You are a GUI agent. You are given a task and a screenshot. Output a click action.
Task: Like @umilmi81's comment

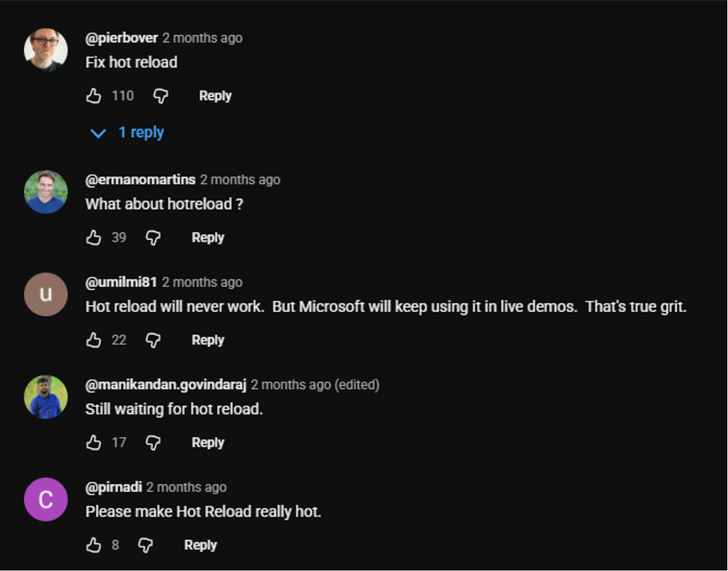pos(93,339)
